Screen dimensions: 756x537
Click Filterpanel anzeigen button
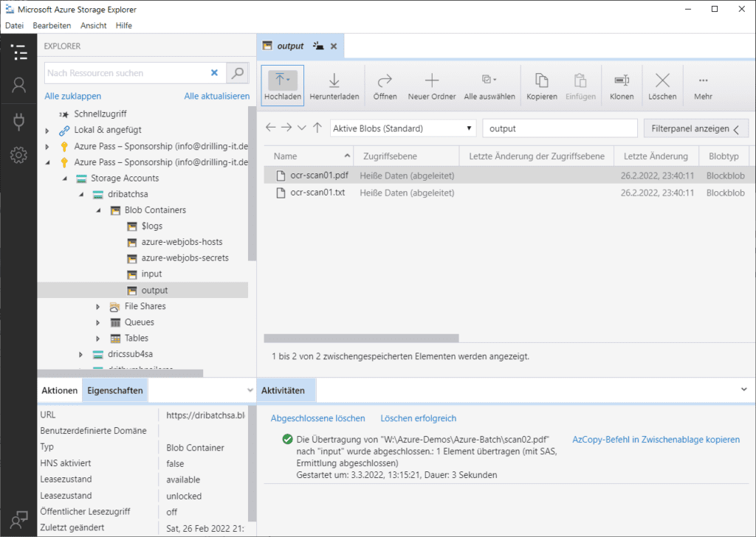[695, 128]
